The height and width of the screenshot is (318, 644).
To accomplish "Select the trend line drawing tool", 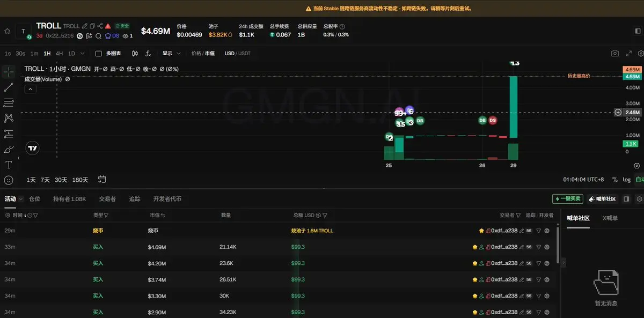I will pos(9,87).
